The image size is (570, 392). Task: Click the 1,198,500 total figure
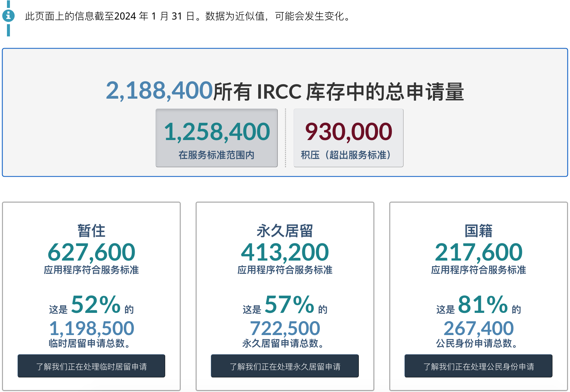pyautogui.click(x=91, y=328)
